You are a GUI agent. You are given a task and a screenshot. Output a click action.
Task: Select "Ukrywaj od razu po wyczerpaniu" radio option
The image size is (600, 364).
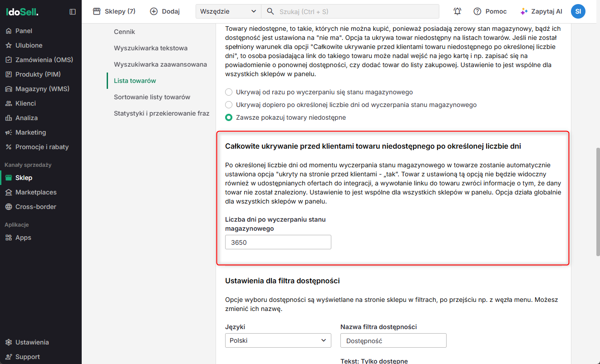[x=229, y=92]
